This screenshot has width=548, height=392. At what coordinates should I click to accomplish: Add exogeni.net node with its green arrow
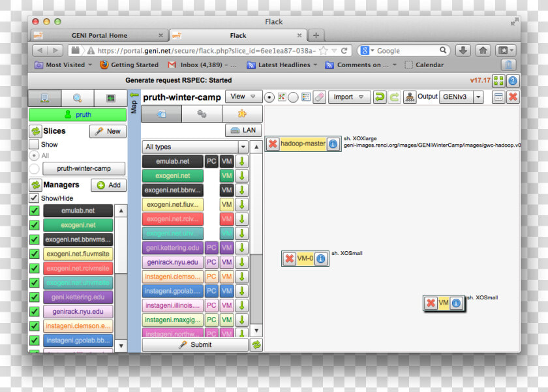pos(241,175)
